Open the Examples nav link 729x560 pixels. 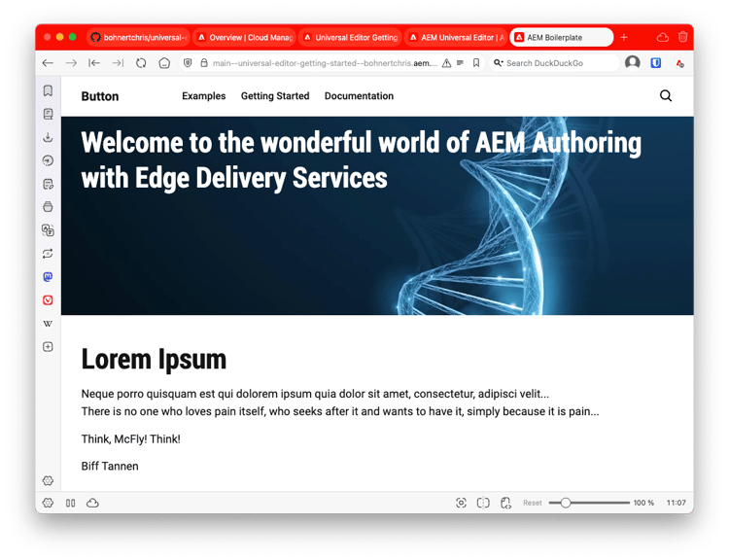click(204, 96)
